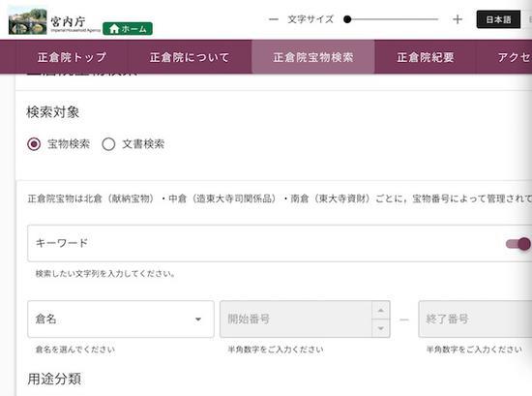532x396 pixels.
Task: Select the 宝物検索 radio button
Action: click(34, 144)
